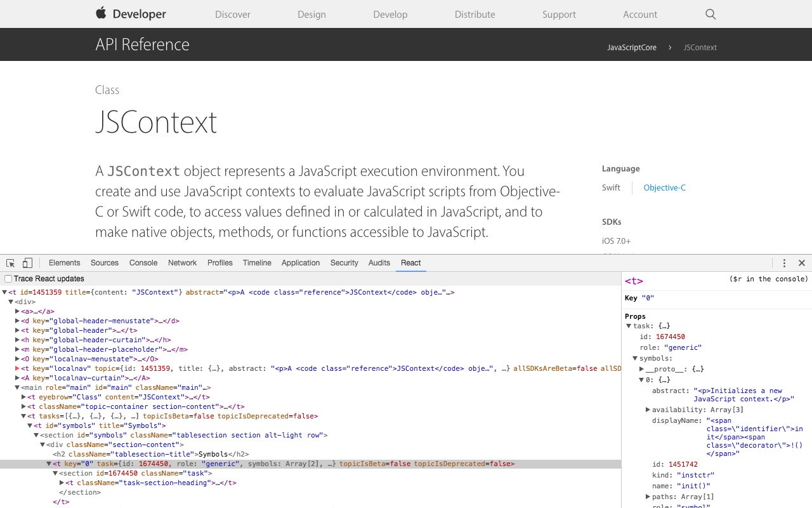Click the Key "0" value
Screen dimensions: 812x508
pyautogui.click(x=647, y=298)
